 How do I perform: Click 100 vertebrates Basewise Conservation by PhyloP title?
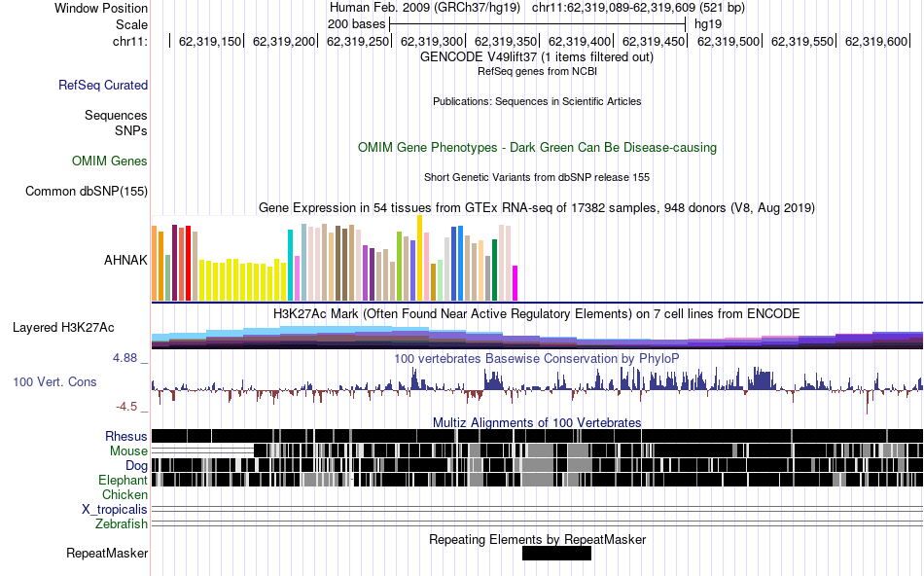pos(537,358)
